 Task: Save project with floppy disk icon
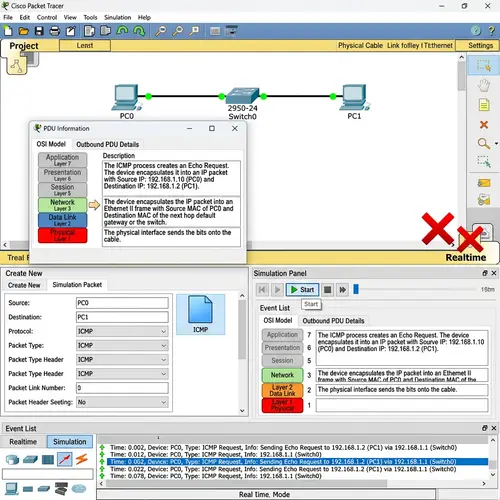pyautogui.click(x=39, y=31)
